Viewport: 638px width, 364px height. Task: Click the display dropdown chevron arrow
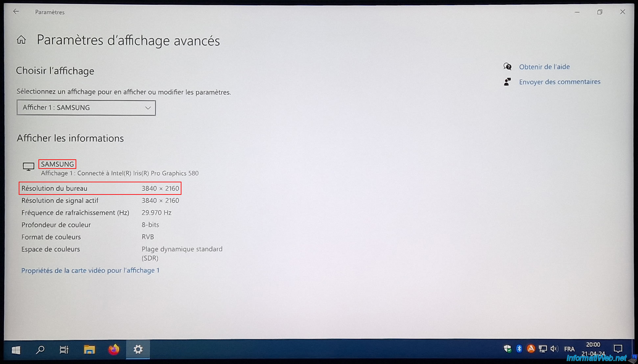pos(148,108)
